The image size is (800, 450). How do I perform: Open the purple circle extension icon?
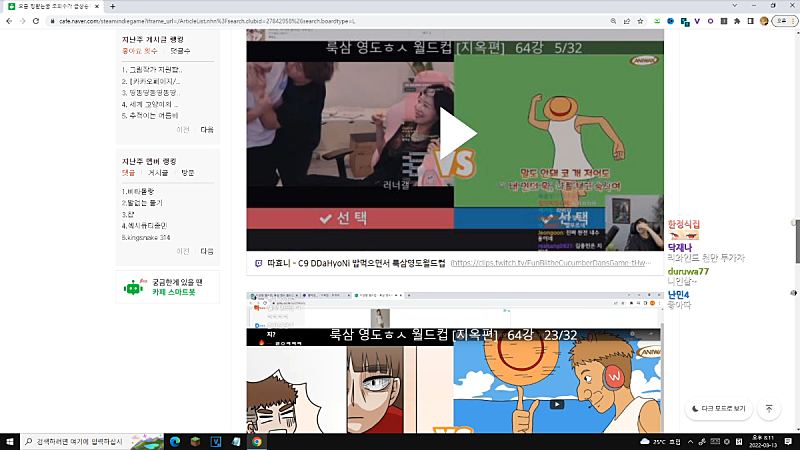click(710, 21)
